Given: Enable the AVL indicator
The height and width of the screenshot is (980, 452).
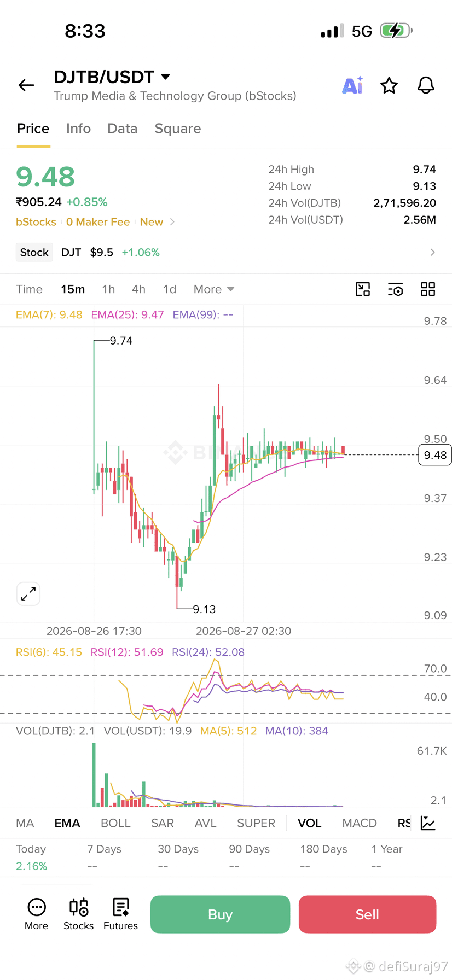Looking at the screenshot, I should [206, 823].
